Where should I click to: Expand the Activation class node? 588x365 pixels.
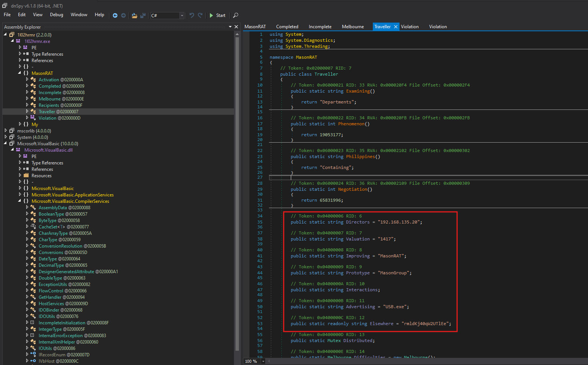click(x=27, y=79)
